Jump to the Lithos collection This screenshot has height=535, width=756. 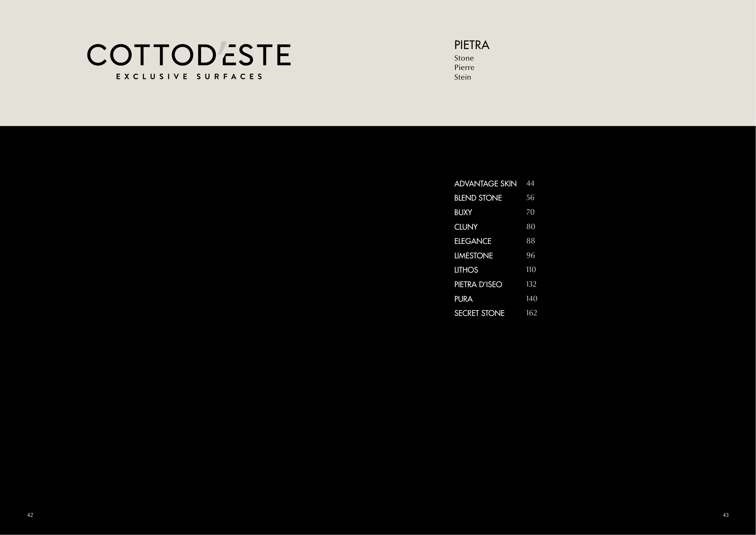point(466,270)
